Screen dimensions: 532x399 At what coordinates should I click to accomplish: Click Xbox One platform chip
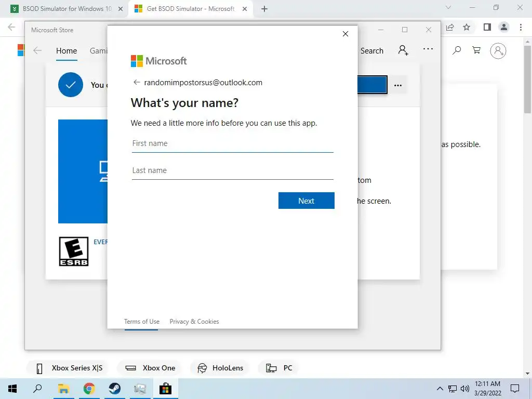149,368
